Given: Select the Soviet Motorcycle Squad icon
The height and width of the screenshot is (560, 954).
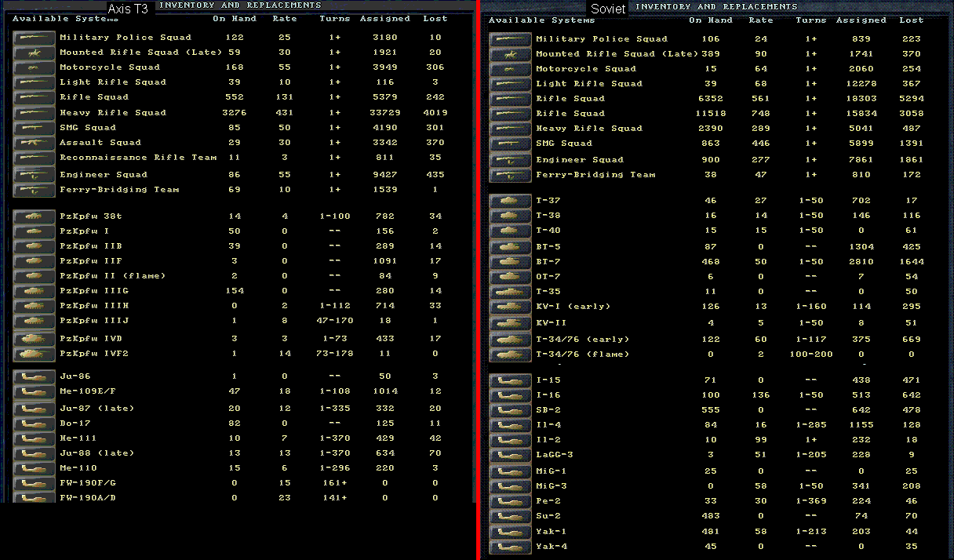Looking at the screenshot, I should pos(511,69).
